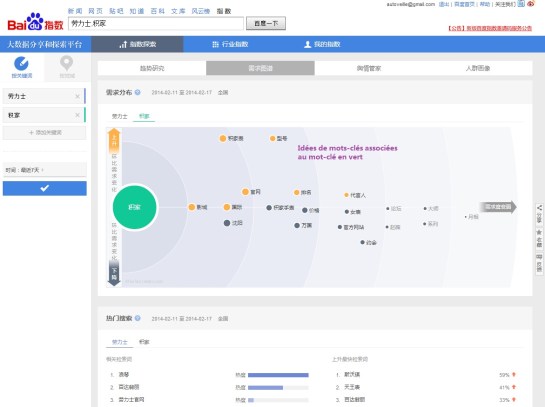Open the 我的指数 navigation tab
The height and width of the screenshot is (407, 545).
(322, 44)
